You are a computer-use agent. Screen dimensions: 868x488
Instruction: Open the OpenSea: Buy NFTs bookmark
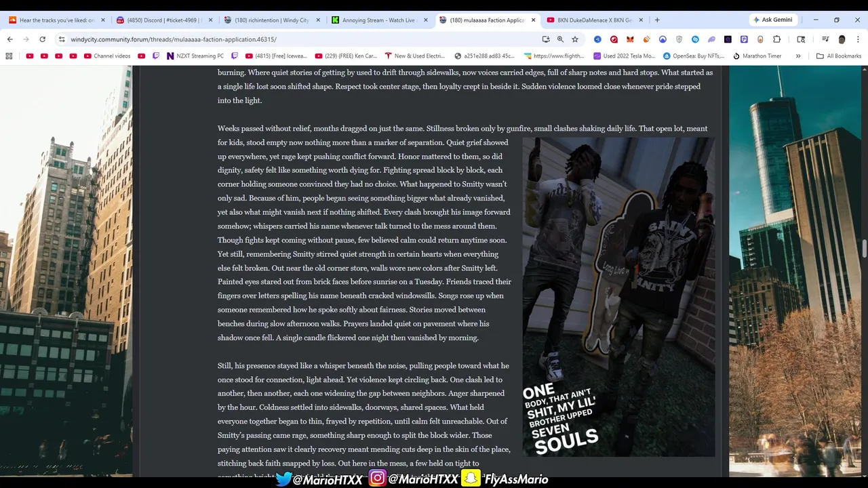point(694,56)
